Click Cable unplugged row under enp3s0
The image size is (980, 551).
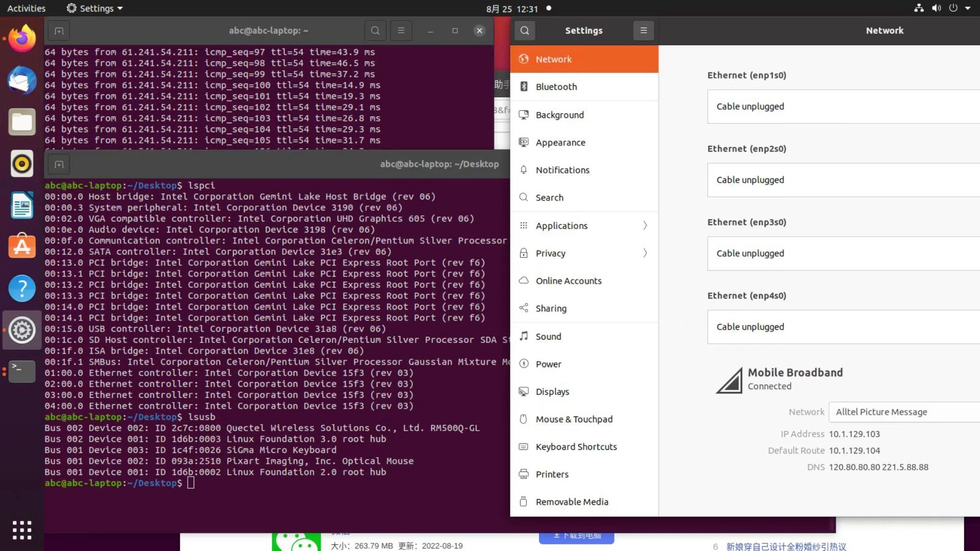point(843,254)
